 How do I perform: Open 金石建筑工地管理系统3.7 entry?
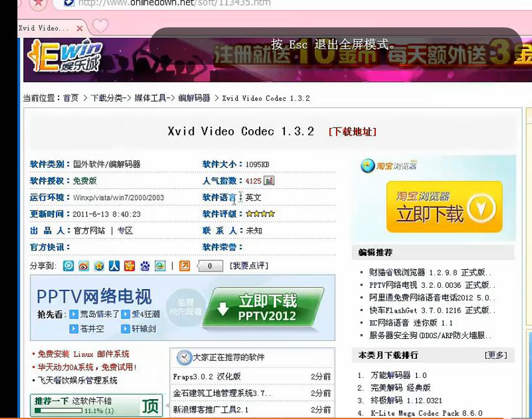click(x=222, y=394)
